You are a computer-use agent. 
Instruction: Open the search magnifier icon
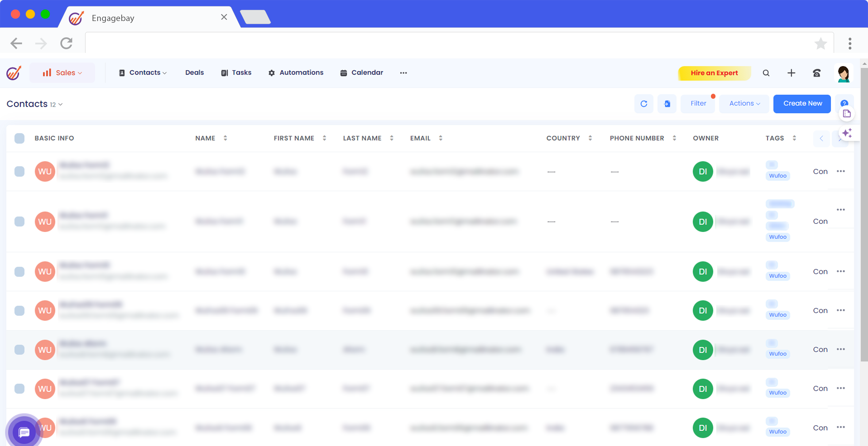pyautogui.click(x=766, y=73)
